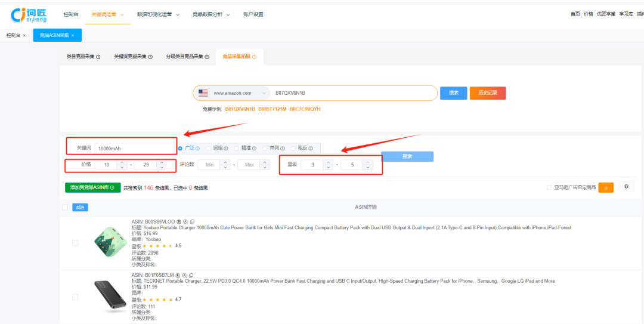The image size is (644, 324).
Task: Click help icon on 竞品采集拓展 tab
Action: click(254, 57)
